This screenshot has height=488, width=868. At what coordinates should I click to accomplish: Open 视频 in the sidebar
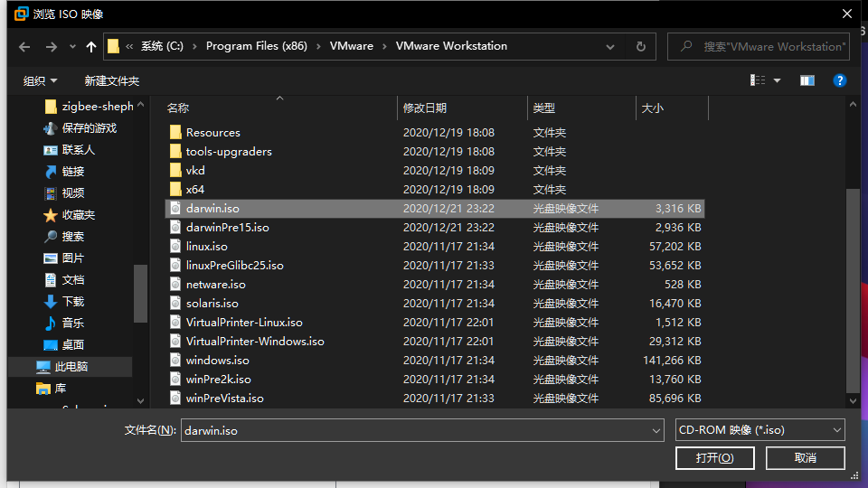pos(64,193)
